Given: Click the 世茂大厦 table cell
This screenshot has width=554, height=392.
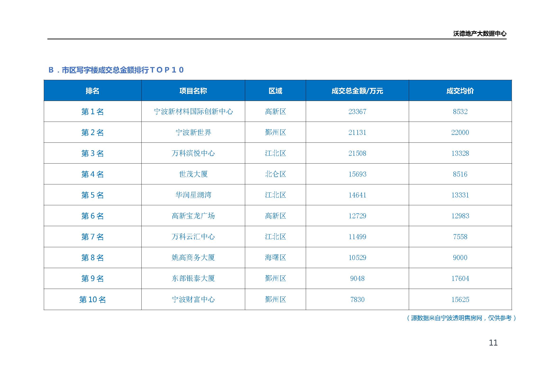Looking at the screenshot, I should 193,174.
